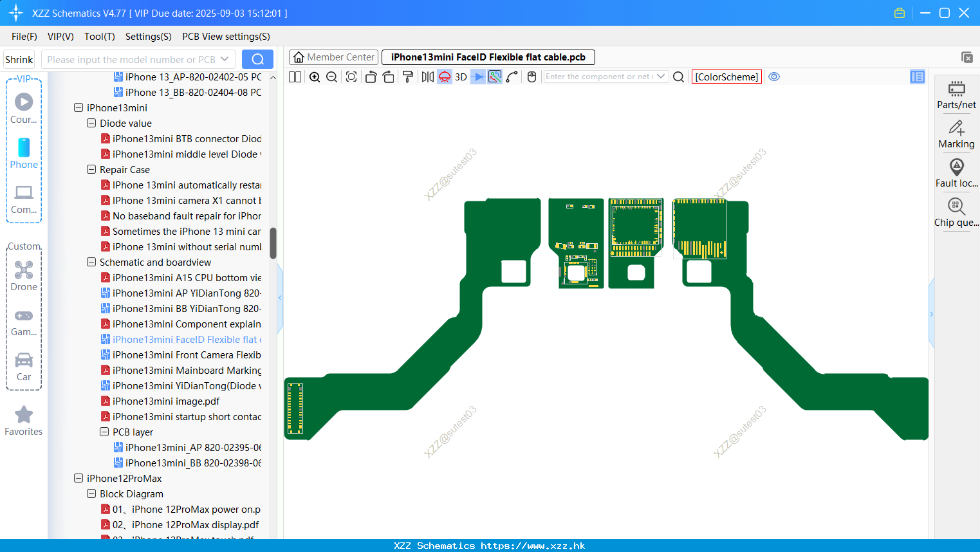Screen dimensions: 980x552
Task: Open iPhone13mini image.pdf
Action: coord(161,401)
